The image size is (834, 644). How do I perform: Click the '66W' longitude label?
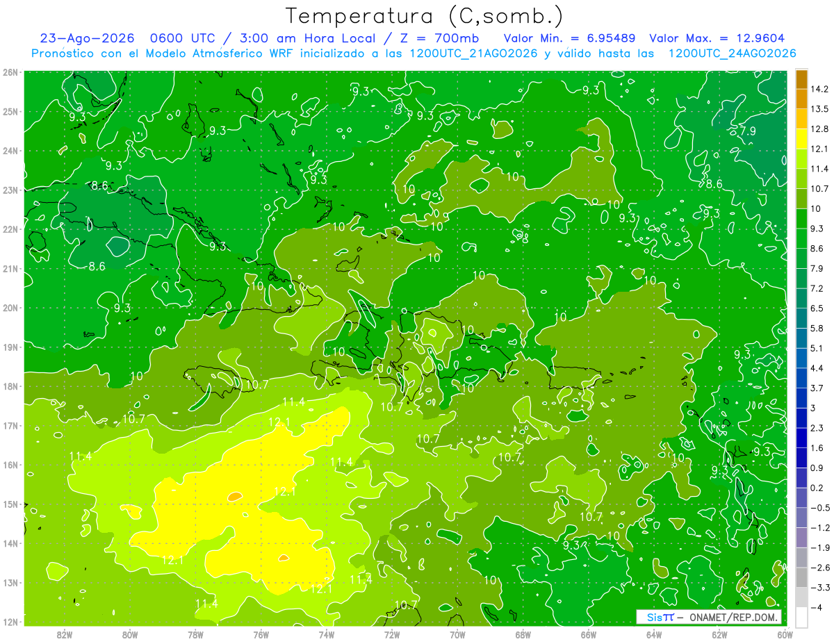click(589, 635)
